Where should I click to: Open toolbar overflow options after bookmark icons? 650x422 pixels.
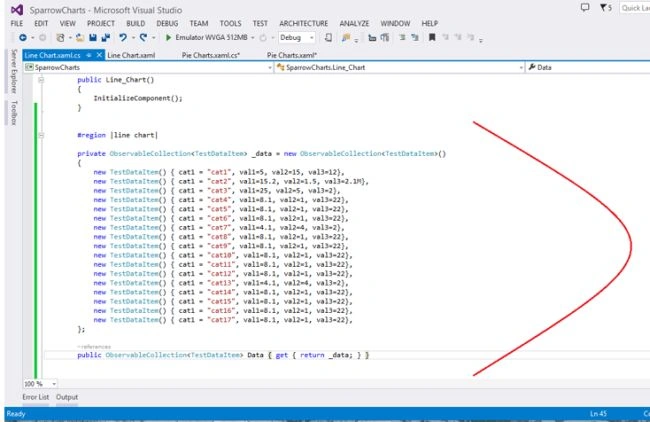(481, 40)
